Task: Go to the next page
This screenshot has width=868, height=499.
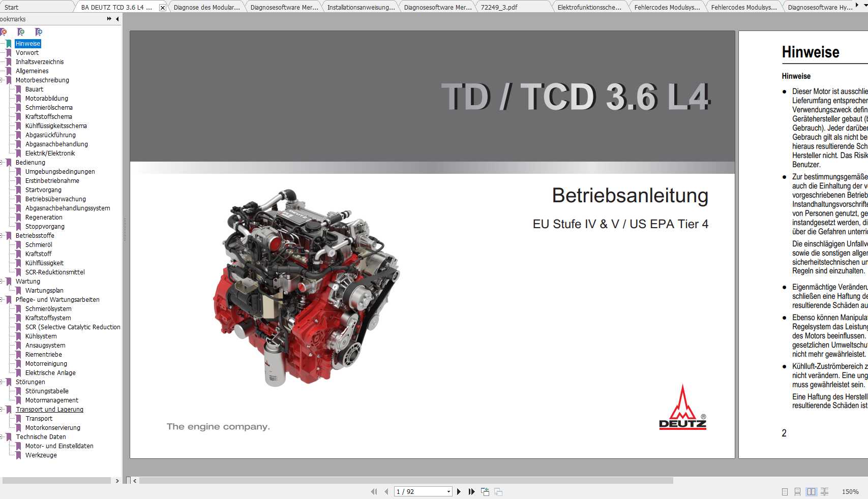Action: 459,491
